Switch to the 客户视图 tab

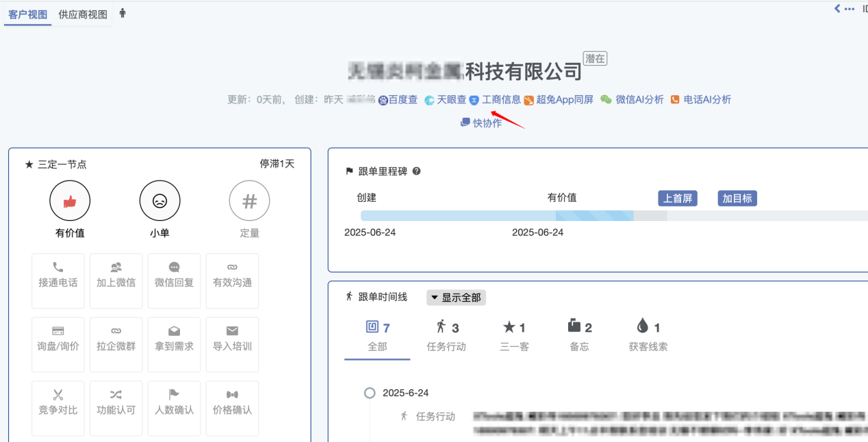coord(27,14)
